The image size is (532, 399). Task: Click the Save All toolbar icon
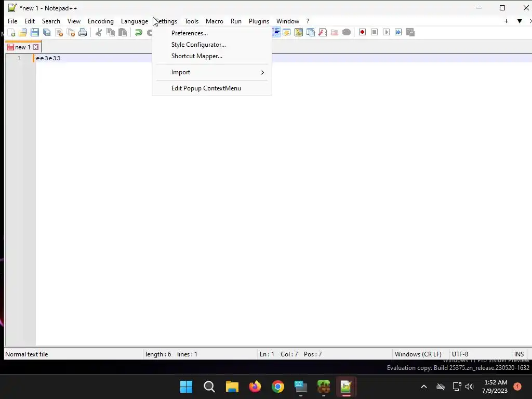[46, 33]
